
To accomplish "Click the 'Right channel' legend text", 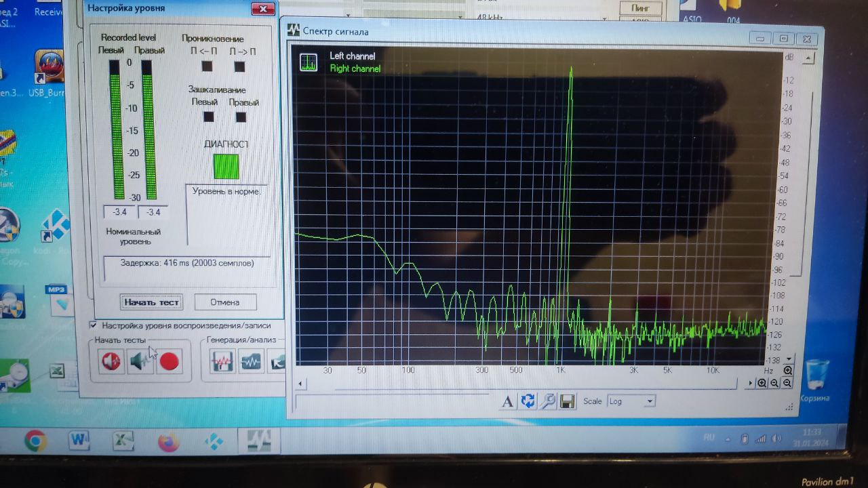I will 355,68.
